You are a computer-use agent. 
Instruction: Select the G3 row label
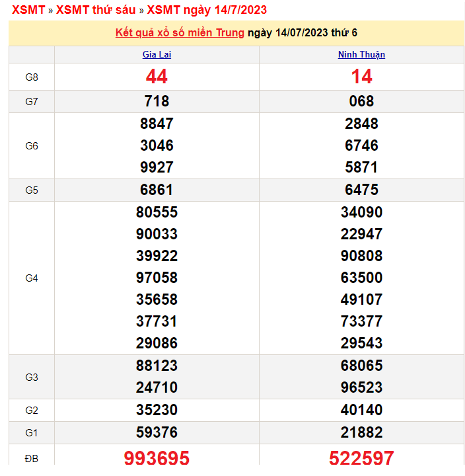click(32, 377)
